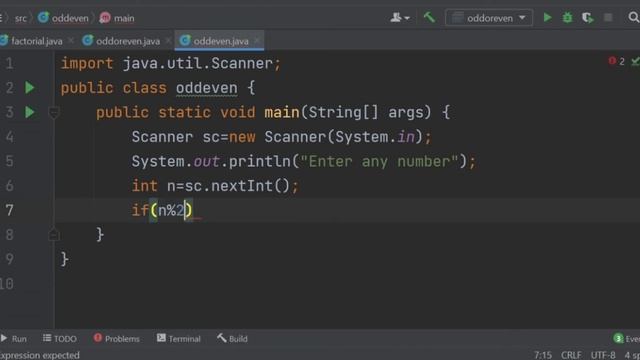Close the oddeven.java tab

257,40
